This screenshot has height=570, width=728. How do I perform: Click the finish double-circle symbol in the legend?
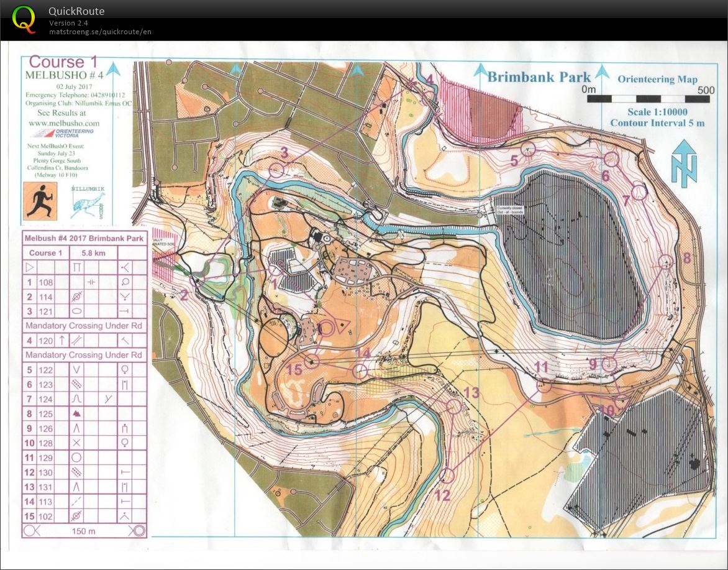click(137, 530)
